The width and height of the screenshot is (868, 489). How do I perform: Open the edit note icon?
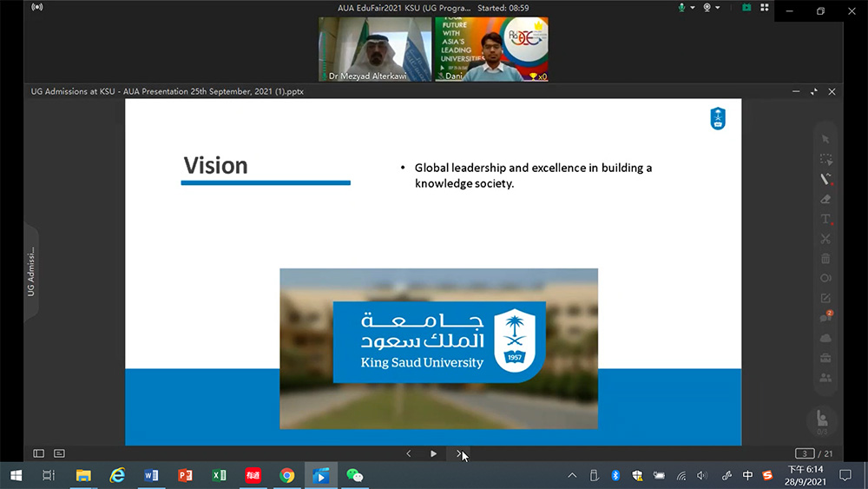tap(825, 298)
